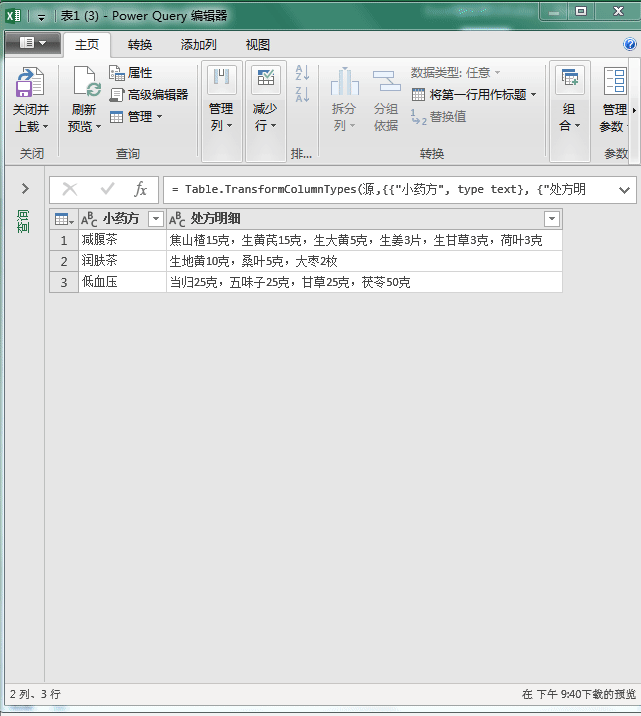The image size is (641, 716).
Task: Click the Group By (分组依据) icon
Action: click(386, 81)
